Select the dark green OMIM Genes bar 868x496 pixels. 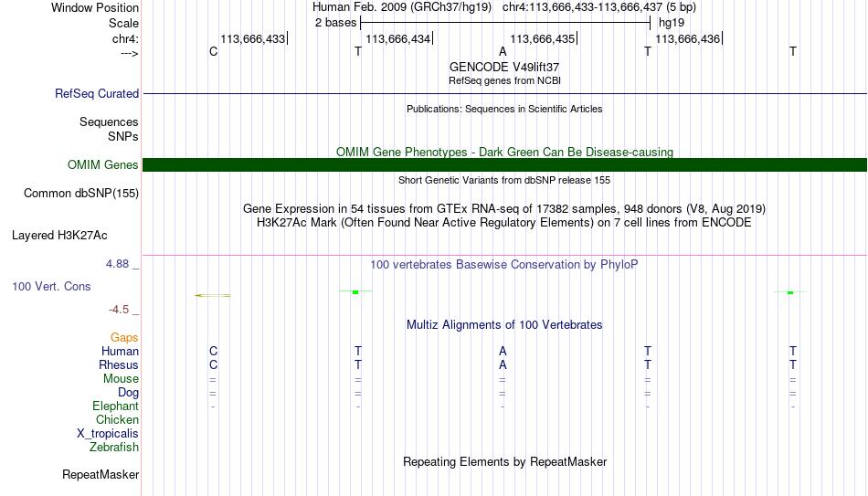[x=504, y=165]
